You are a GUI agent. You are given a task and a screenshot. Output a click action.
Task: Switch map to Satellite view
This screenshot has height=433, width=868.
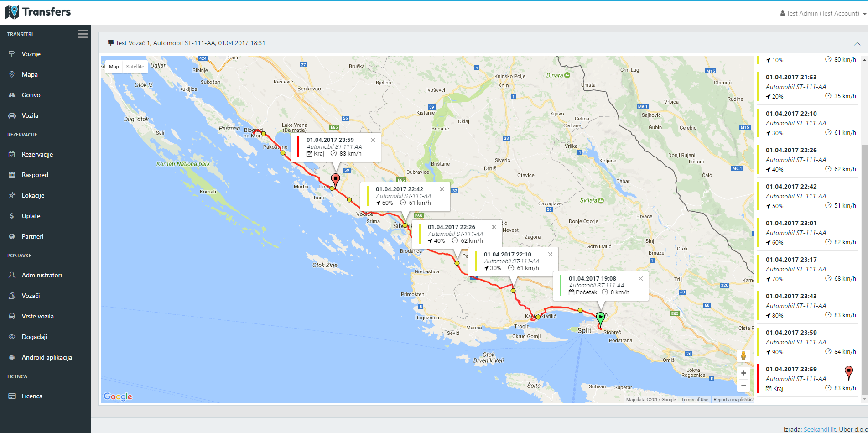coord(135,67)
